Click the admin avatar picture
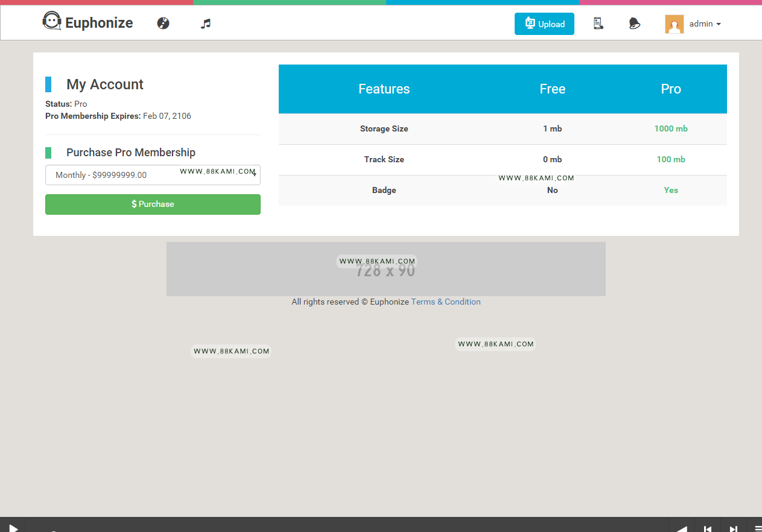 (x=675, y=24)
